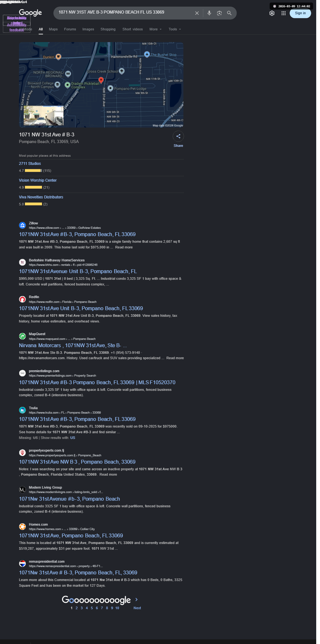Open the Tools dropdown
Viewport: 320px width, 644px height.
click(175, 29)
